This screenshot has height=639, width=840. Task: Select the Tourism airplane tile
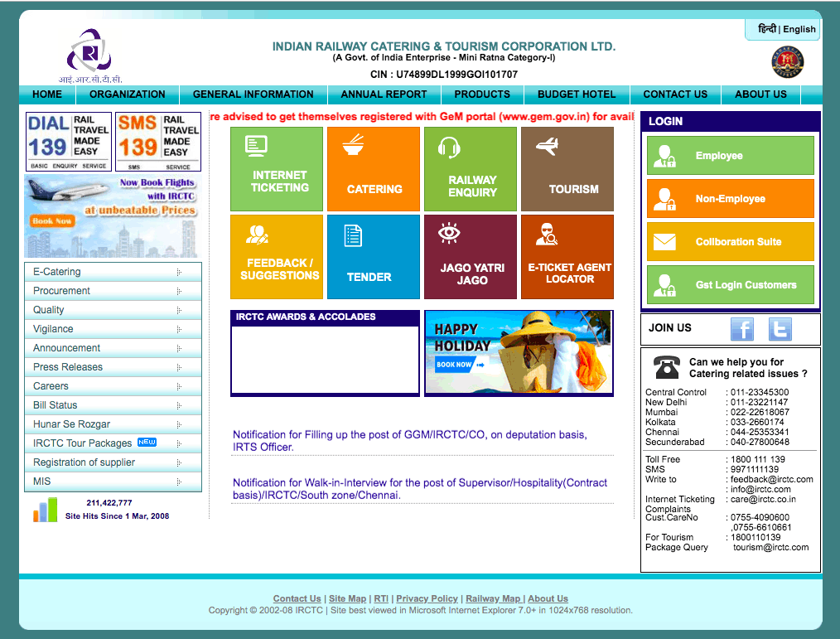[567, 169]
